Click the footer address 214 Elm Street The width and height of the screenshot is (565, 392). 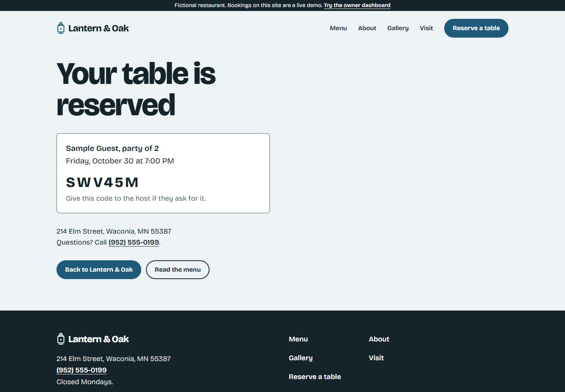coord(113,359)
